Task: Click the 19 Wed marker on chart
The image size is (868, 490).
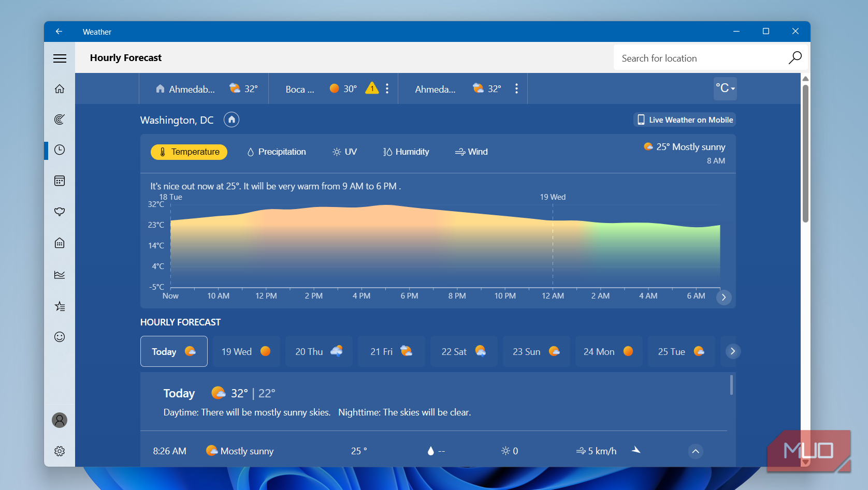Action: [553, 197]
